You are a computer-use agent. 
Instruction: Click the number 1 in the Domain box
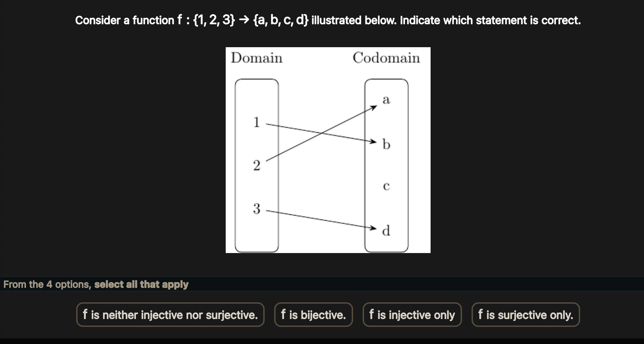click(256, 122)
